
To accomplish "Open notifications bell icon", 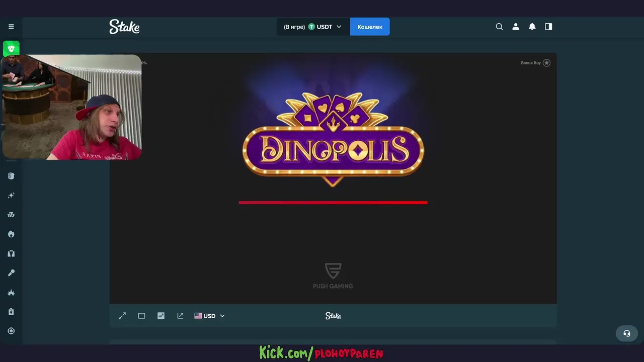I will coord(532,27).
